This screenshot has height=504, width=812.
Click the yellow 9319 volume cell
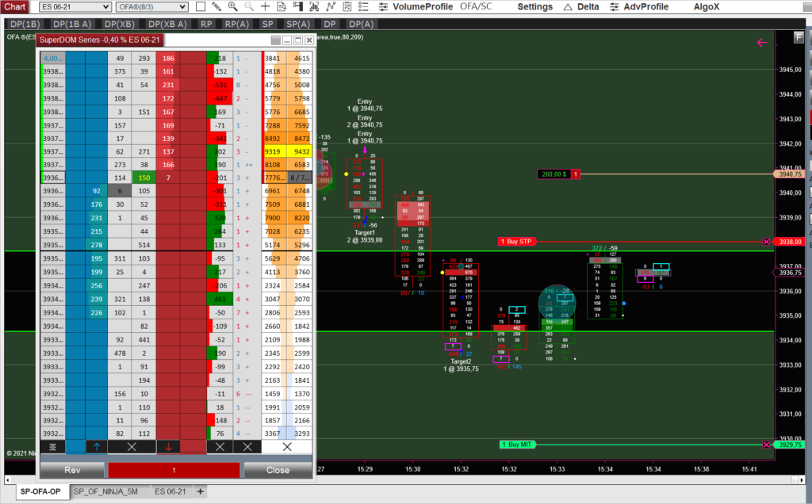click(x=274, y=151)
